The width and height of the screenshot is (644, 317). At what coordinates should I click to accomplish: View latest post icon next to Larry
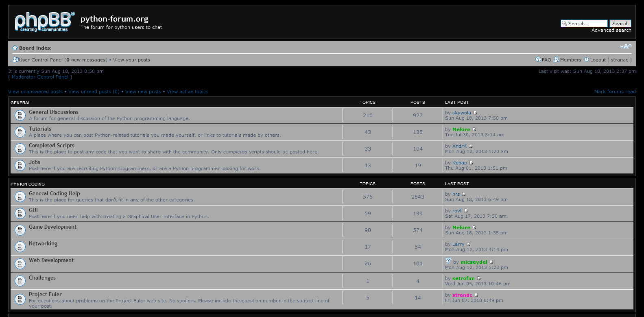coord(468,244)
